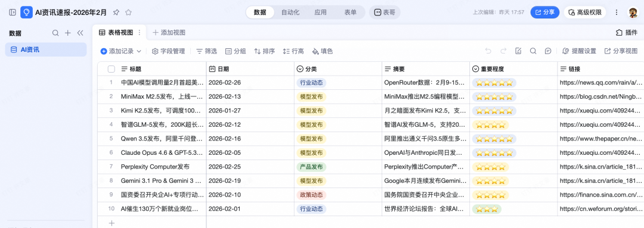Click the three-star rating in row 10

click(487, 209)
